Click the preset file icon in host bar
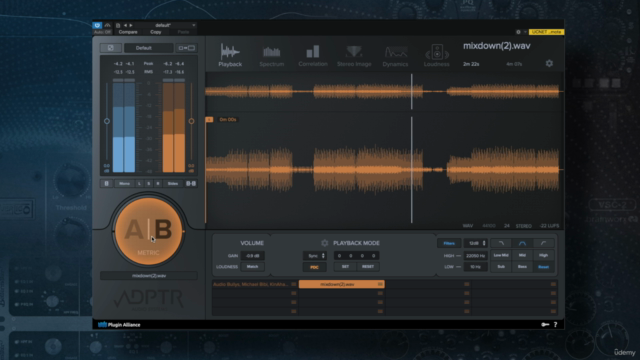The image size is (640, 360). pos(118,25)
